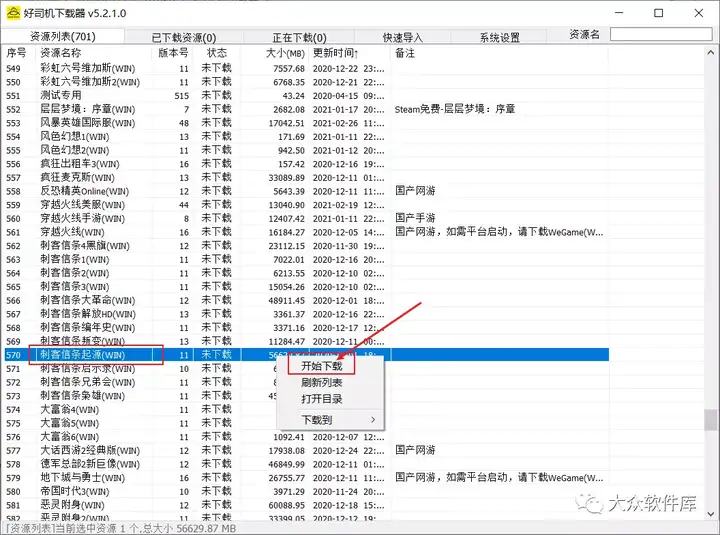Select row 风暴英雄国际服(WIN)
720x535 pixels.
pos(307,123)
